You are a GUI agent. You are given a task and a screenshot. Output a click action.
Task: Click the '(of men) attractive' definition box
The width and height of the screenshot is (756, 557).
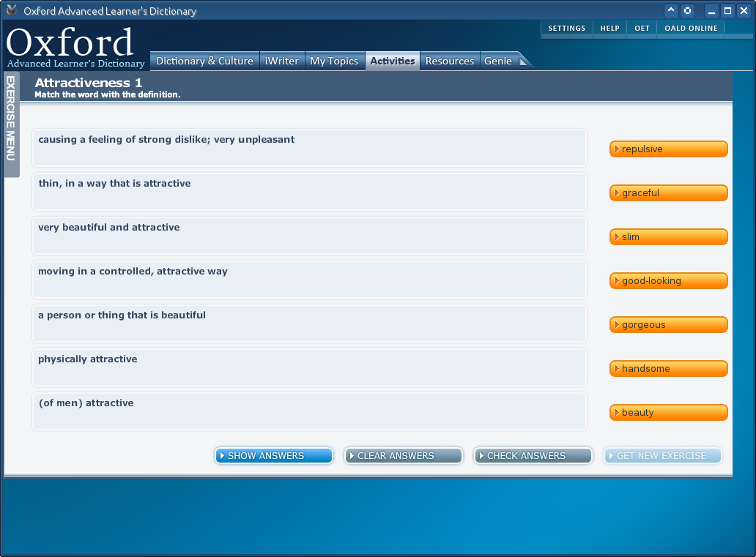point(310,411)
